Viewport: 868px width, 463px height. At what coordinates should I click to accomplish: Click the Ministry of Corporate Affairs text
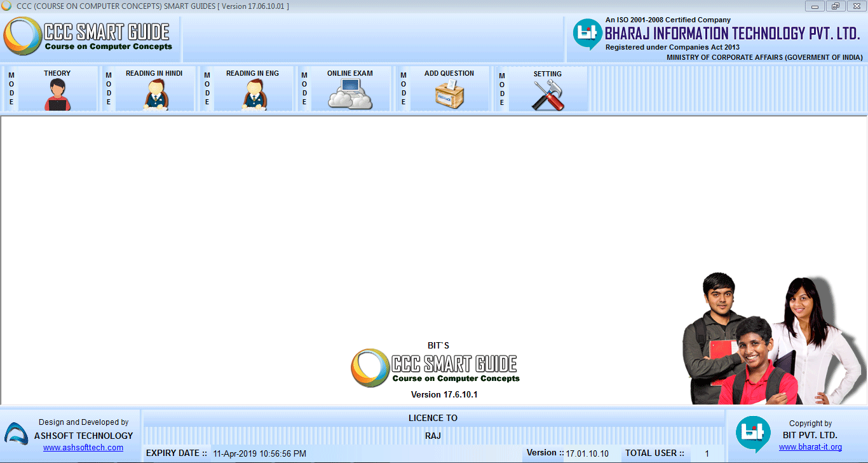pyautogui.click(x=764, y=57)
